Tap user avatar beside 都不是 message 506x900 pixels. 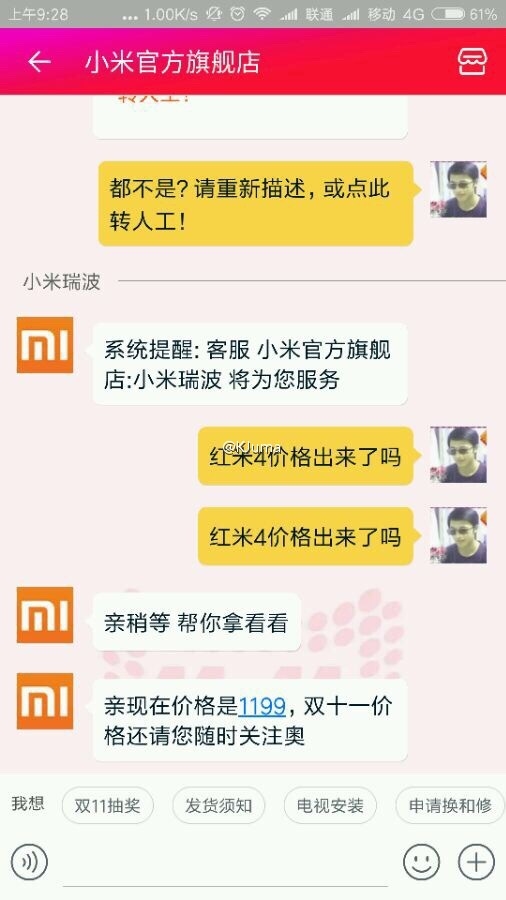(x=458, y=189)
